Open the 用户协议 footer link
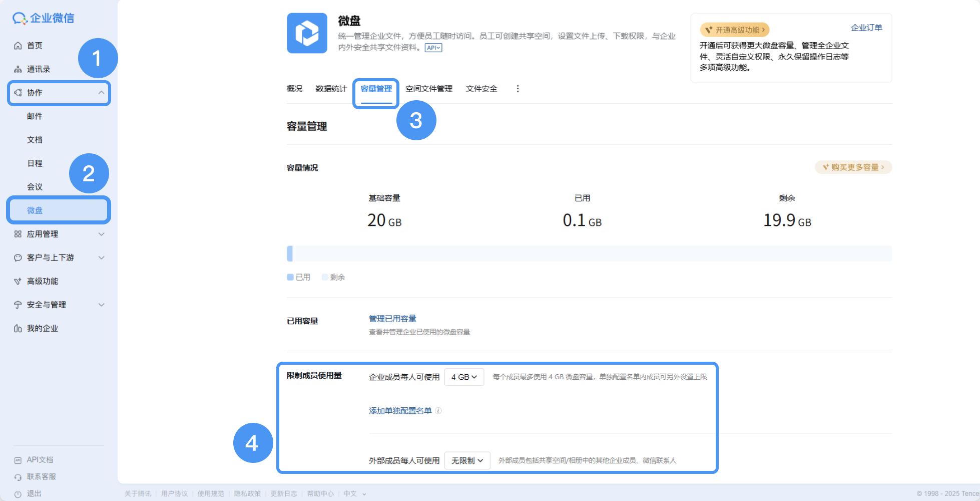This screenshot has width=980, height=501. tap(174, 493)
